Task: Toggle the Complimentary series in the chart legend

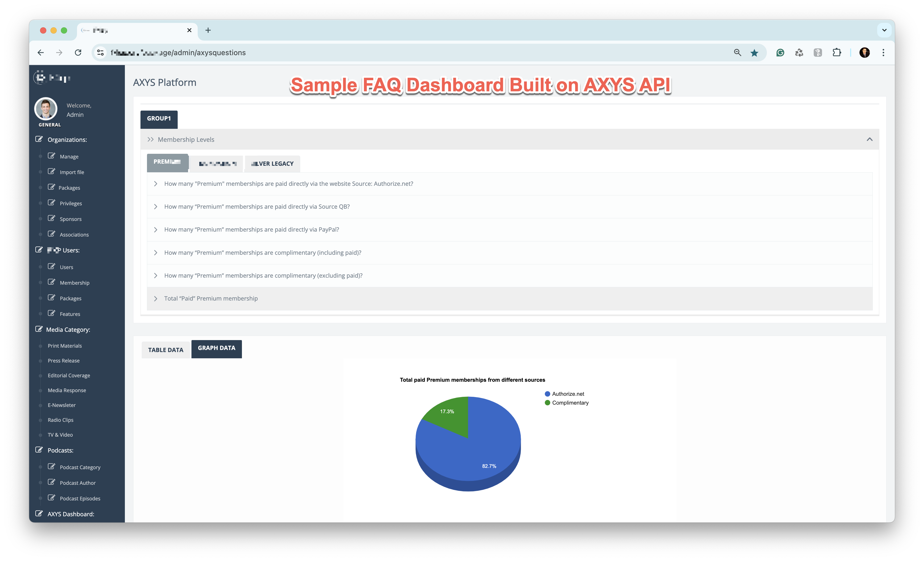Action: (570, 403)
